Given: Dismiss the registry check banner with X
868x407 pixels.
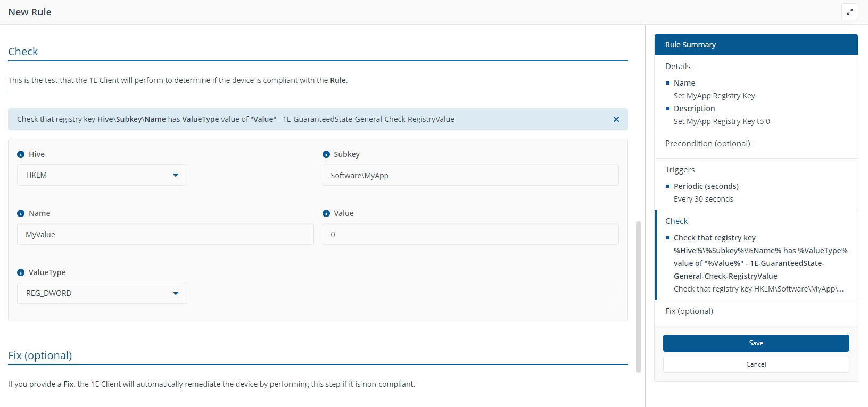Looking at the screenshot, I should (616, 119).
